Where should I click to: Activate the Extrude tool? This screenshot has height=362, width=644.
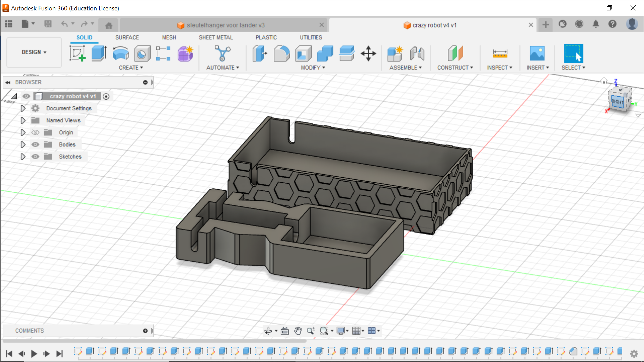point(99,54)
